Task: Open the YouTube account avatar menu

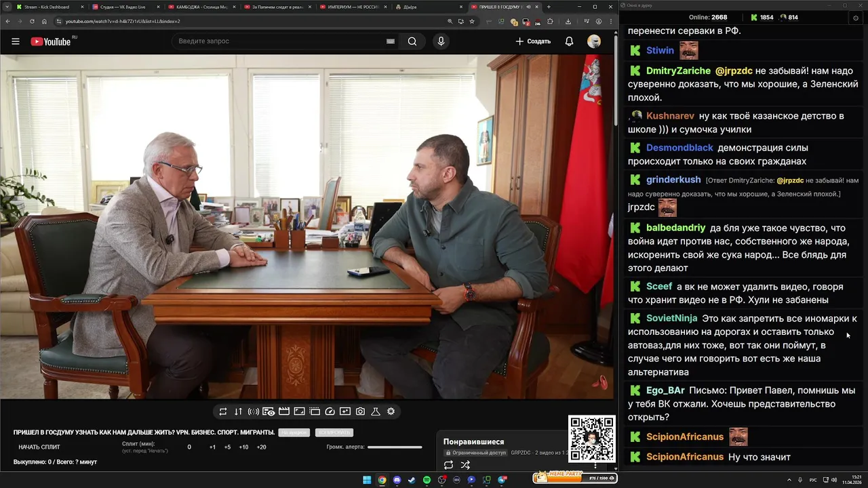Action: 594,41
